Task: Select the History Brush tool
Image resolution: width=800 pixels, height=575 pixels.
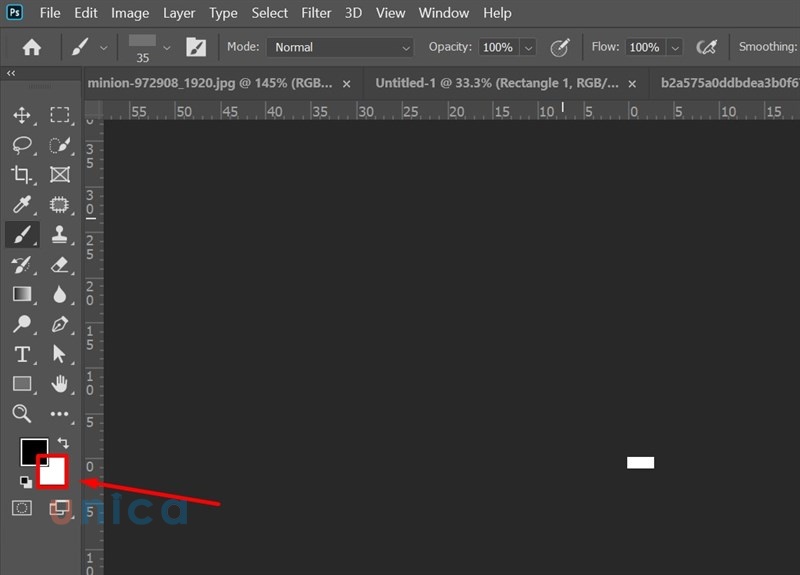Action: (22, 265)
